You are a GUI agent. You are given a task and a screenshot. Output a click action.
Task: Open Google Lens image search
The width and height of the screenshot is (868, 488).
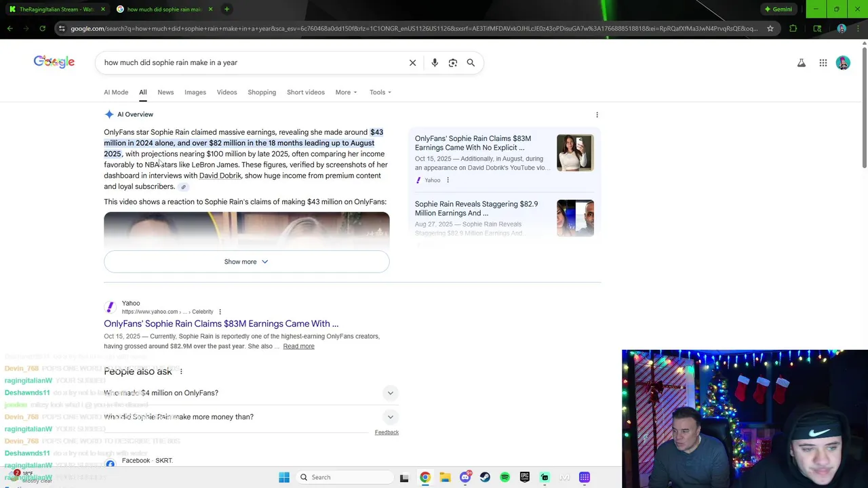click(x=453, y=62)
